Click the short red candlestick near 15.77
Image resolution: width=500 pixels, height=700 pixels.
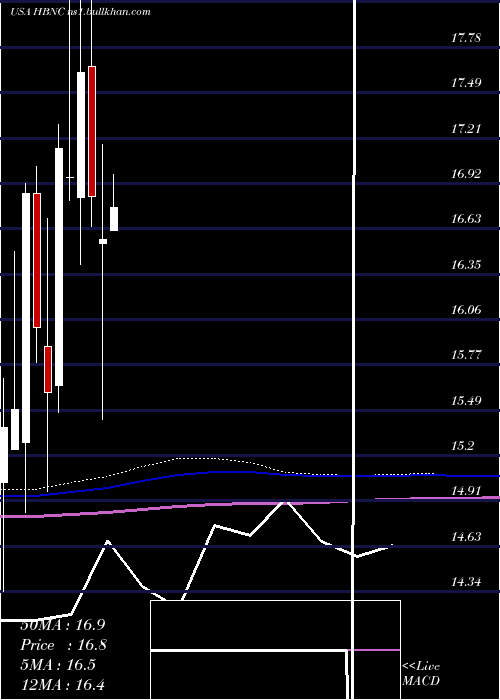48,369
